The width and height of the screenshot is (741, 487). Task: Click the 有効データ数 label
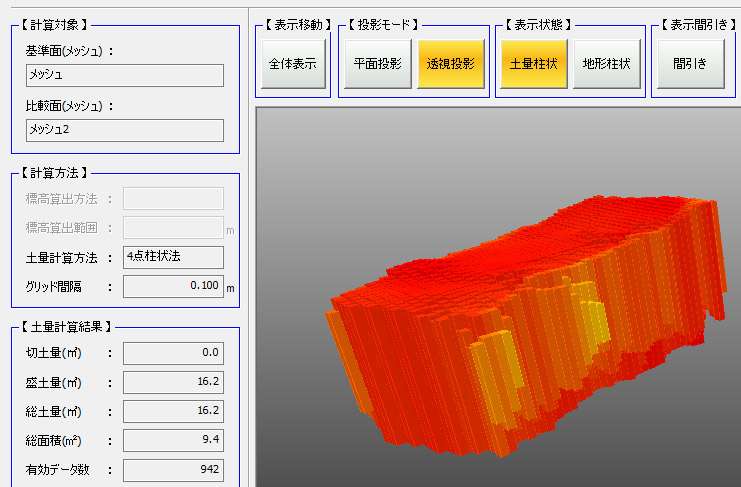point(58,470)
